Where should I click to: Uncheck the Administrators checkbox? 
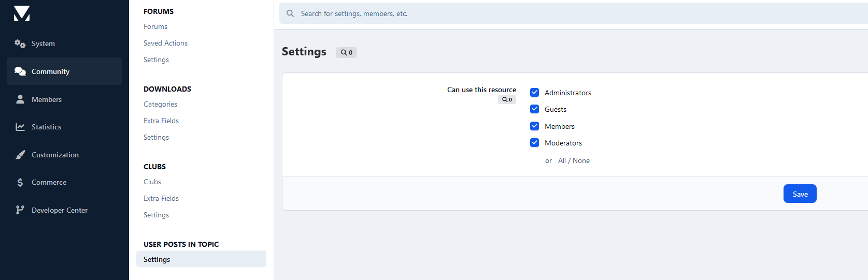click(534, 93)
